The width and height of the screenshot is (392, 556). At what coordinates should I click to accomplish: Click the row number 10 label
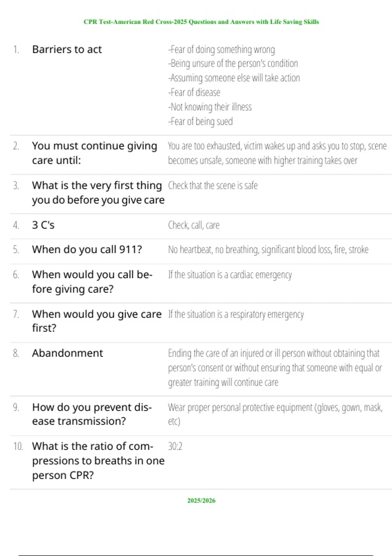click(18, 446)
